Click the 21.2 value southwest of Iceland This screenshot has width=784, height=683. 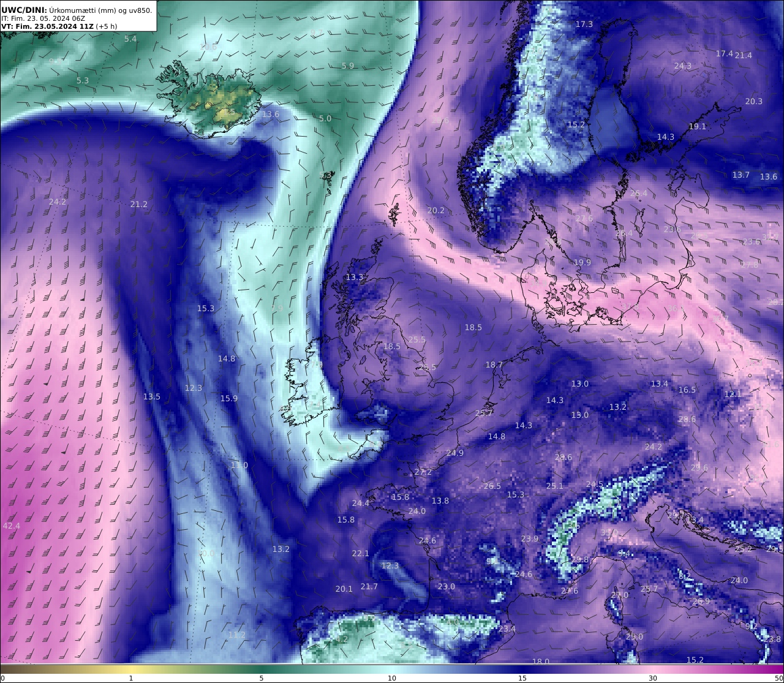139,205
